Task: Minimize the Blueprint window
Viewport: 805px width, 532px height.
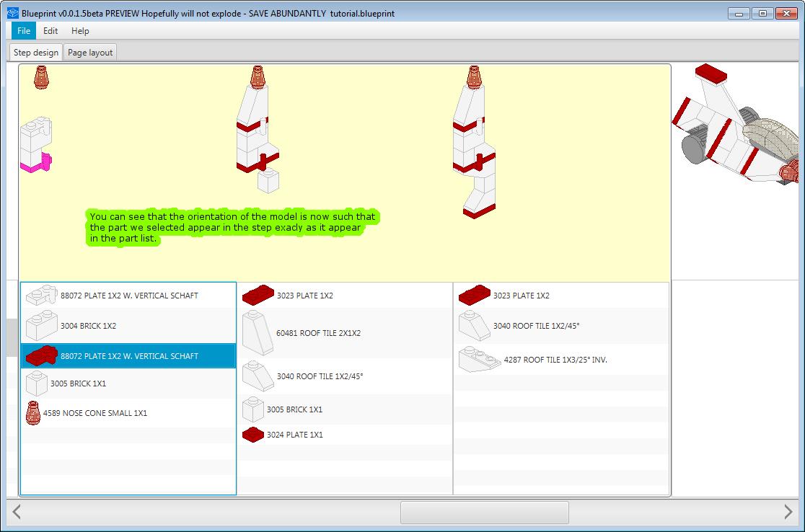Action: coord(739,14)
